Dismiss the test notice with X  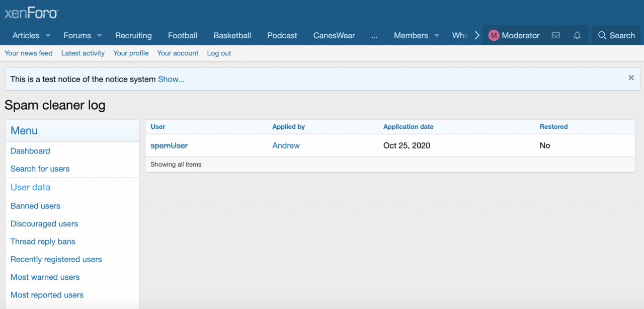click(x=631, y=78)
